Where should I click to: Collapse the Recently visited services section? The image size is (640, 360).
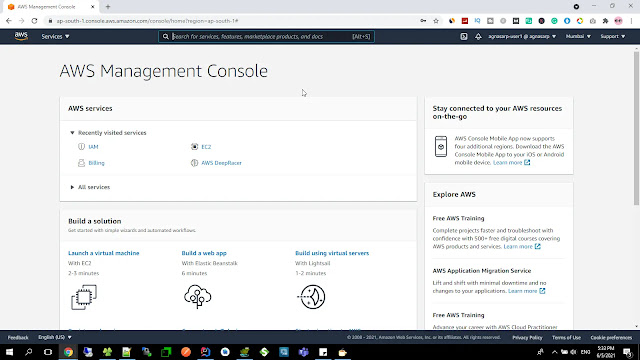[72, 133]
